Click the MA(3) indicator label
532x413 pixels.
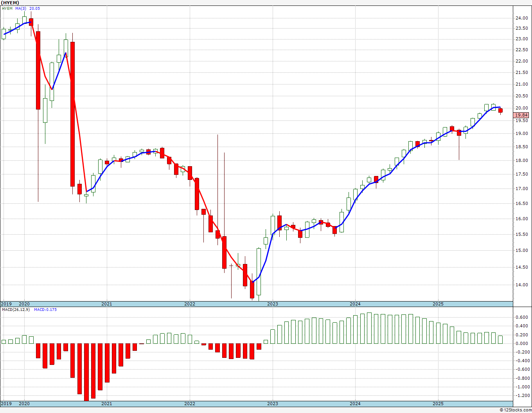[21, 9]
